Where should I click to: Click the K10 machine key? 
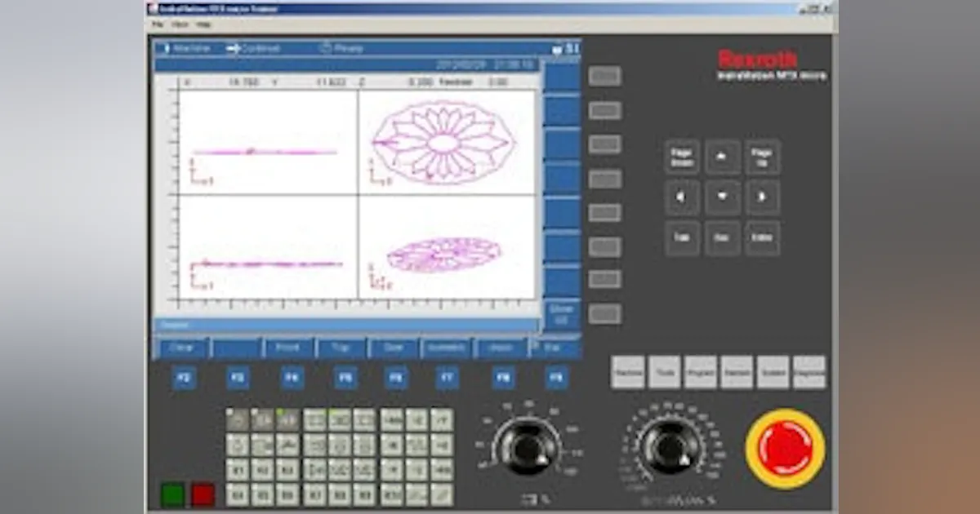[x=392, y=494]
